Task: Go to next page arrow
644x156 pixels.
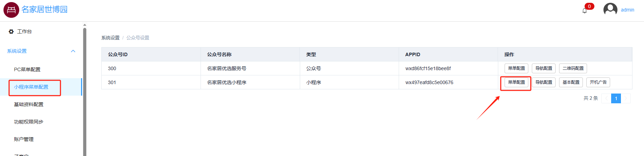Action: (x=626, y=98)
